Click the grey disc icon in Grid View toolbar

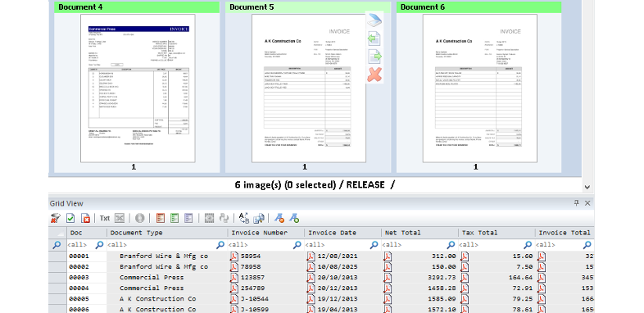pyautogui.click(x=139, y=218)
